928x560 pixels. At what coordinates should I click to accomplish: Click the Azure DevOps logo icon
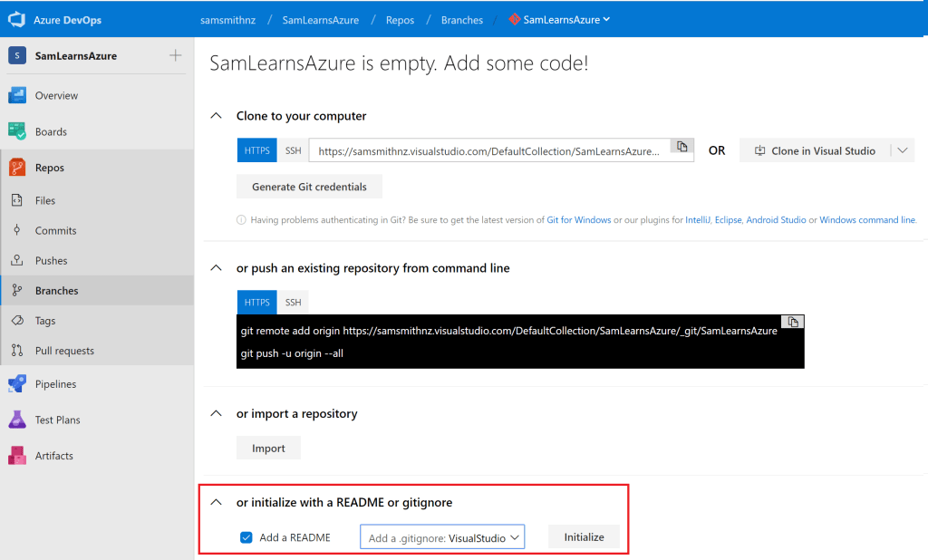click(x=16, y=19)
